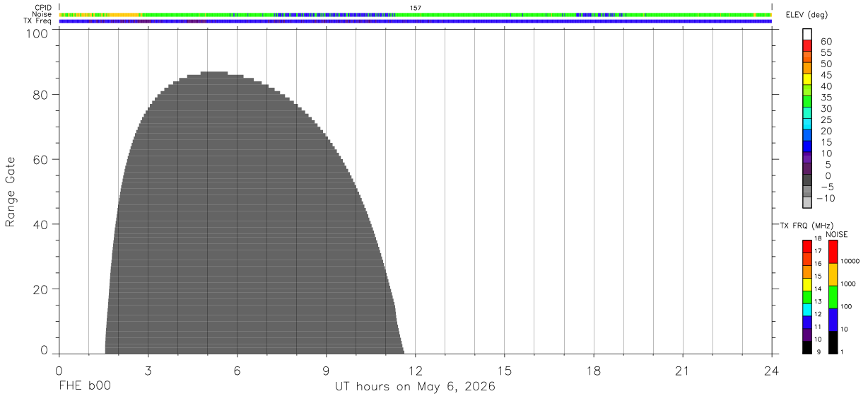Click the ELEV legend value '55'
868x401 pixels.
(x=826, y=52)
